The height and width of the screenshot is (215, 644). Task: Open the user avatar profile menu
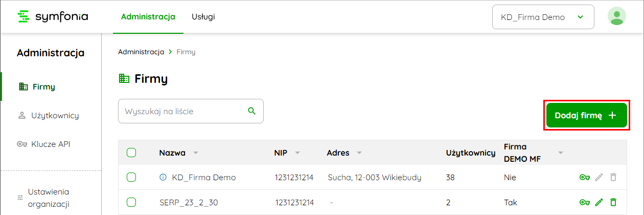coord(617,16)
